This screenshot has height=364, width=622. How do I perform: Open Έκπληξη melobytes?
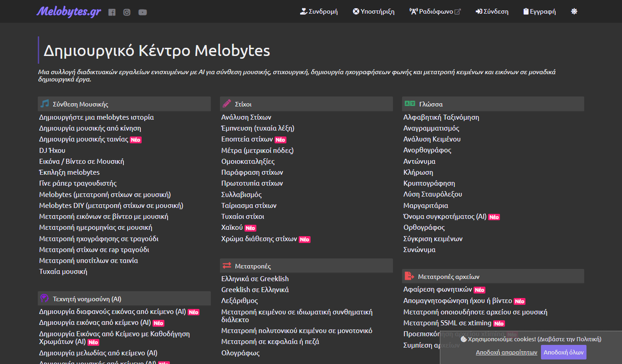pyautogui.click(x=69, y=172)
